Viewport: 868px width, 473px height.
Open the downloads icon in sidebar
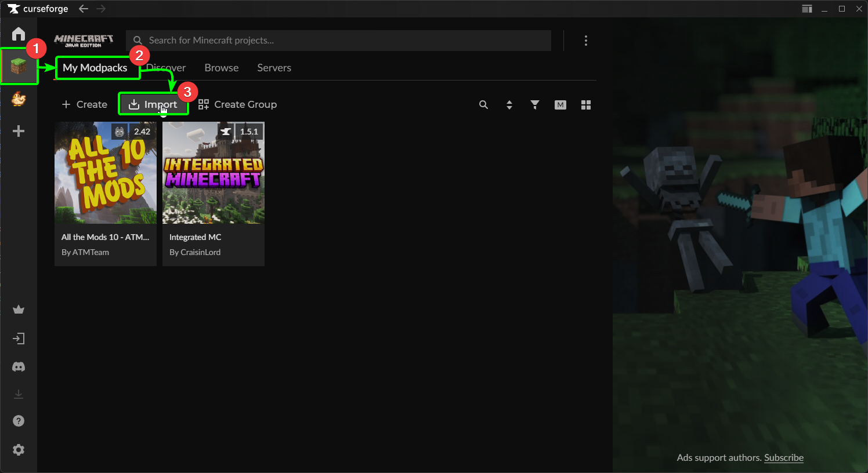pos(19,394)
